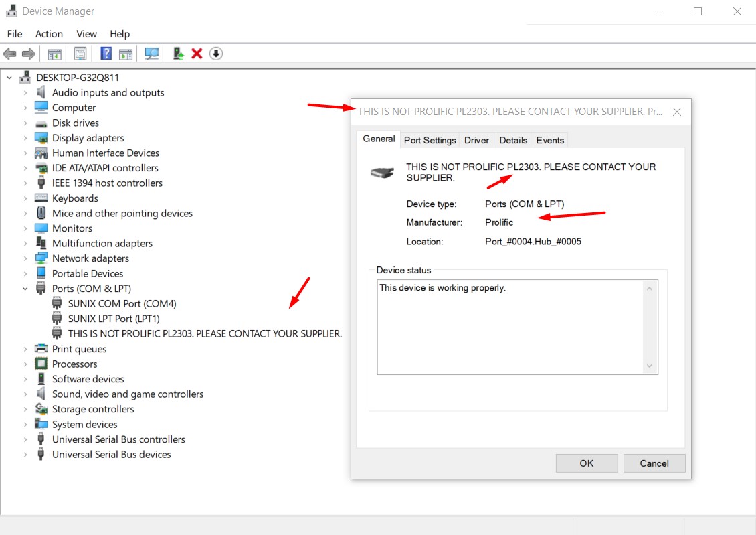Expand the Multifunction adapters chevron
The image size is (756, 535).
[25, 243]
